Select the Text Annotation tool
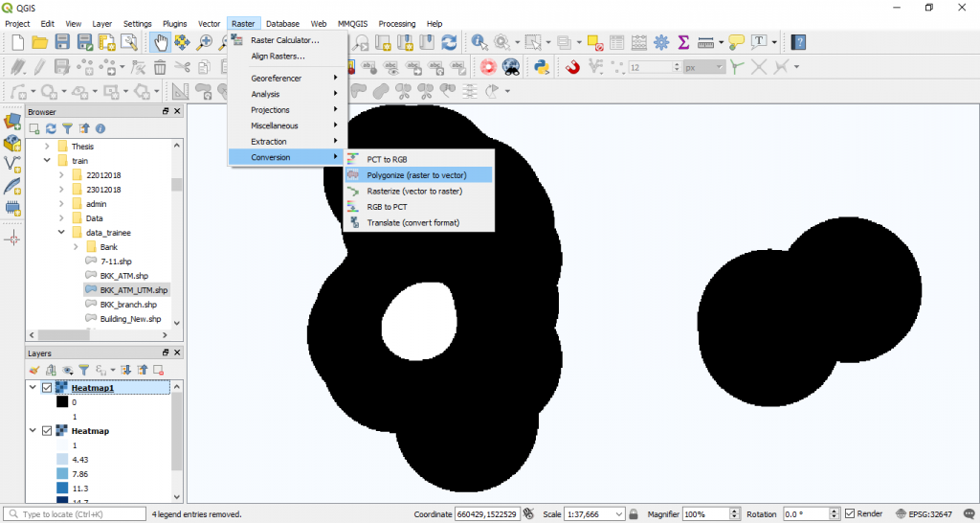The image size is (980, 523). (759, 42)
